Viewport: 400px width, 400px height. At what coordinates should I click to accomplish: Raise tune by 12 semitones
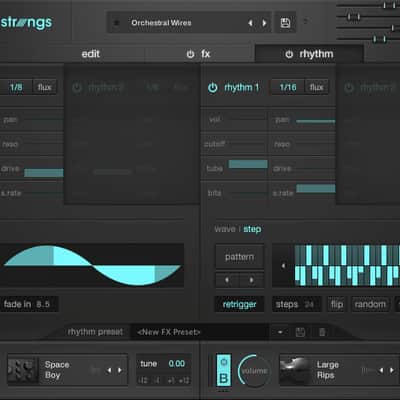(x=184, y=380)
